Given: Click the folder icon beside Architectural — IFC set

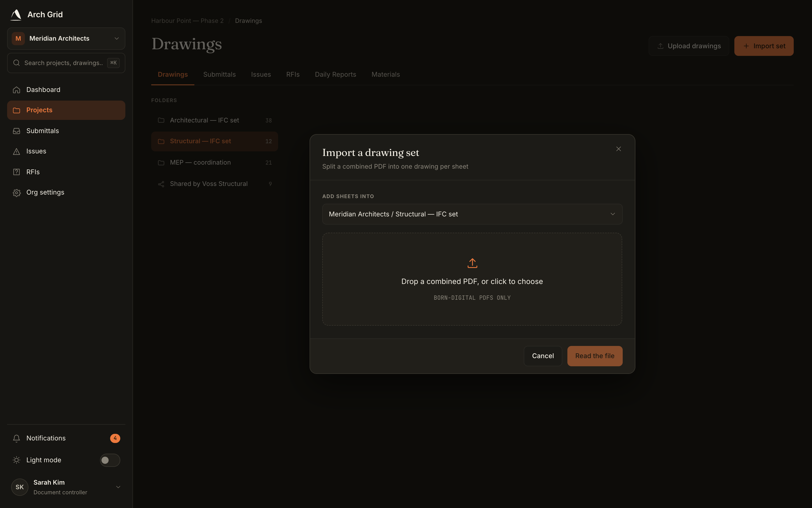Looking at the screenshot, I should tap(161, 120).
